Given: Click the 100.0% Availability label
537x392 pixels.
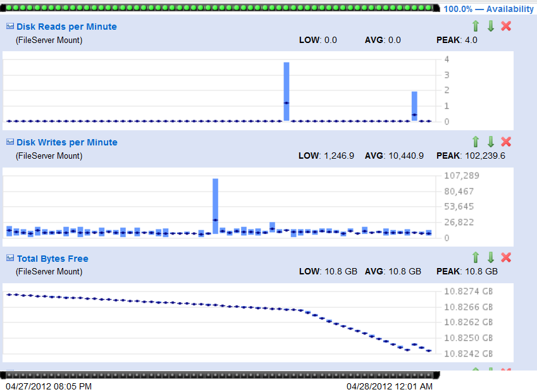Looking at the screenshot, I should click(488, 9).
